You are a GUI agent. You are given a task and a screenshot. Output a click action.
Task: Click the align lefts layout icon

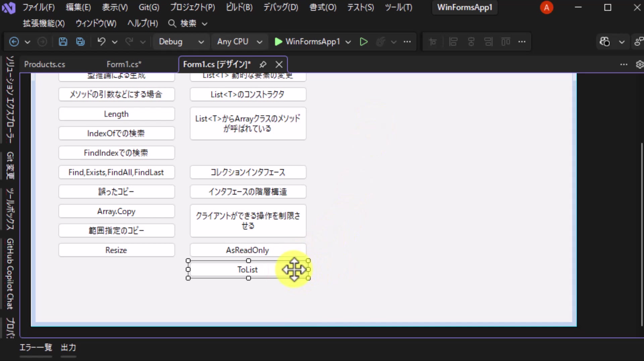[x=453, y=42]
